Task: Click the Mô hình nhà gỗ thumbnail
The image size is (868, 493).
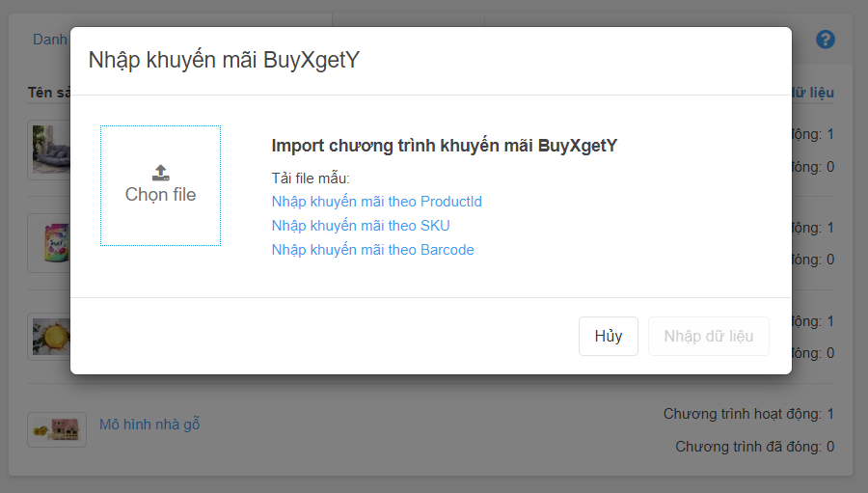Action: click(x=57, y=429)
